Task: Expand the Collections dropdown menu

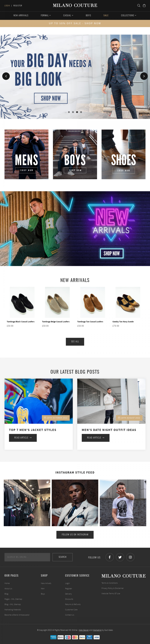Action: [129, 16]
